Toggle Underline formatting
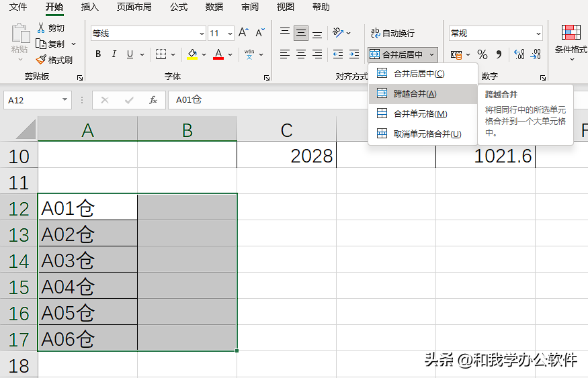This screenshot has width=588, height=378. (130, 54)
